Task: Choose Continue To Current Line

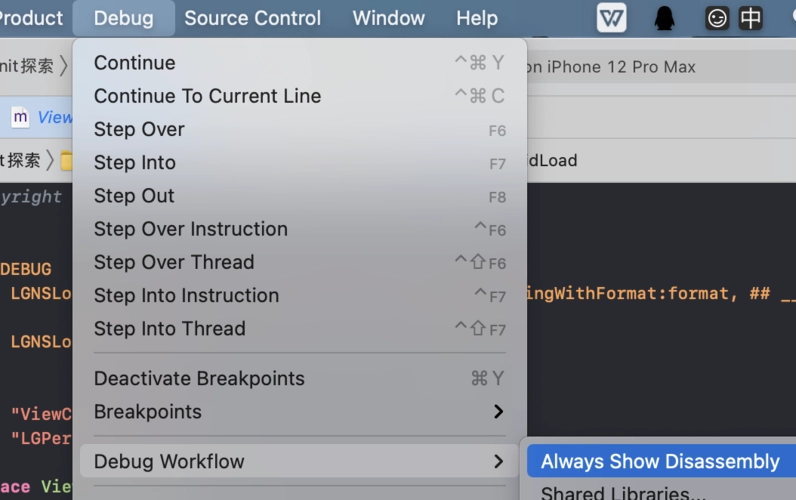Action: click(207, 96)
